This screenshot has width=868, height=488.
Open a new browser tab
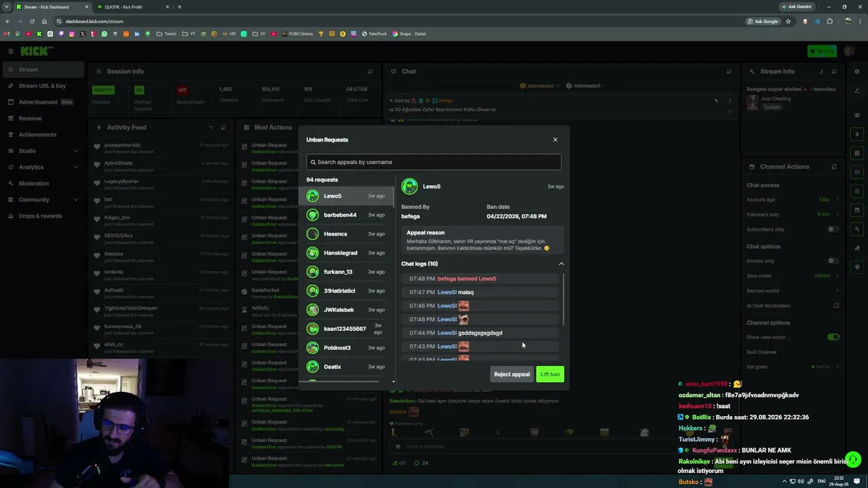pos(179,7)
